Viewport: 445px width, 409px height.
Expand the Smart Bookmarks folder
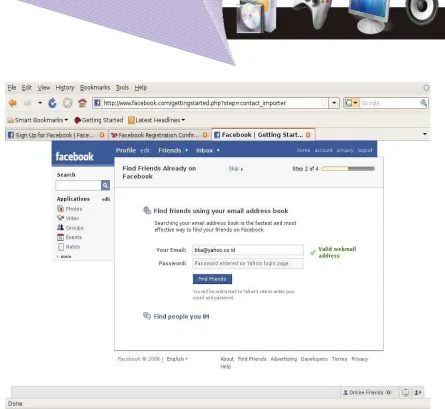(x=38, y=120)
